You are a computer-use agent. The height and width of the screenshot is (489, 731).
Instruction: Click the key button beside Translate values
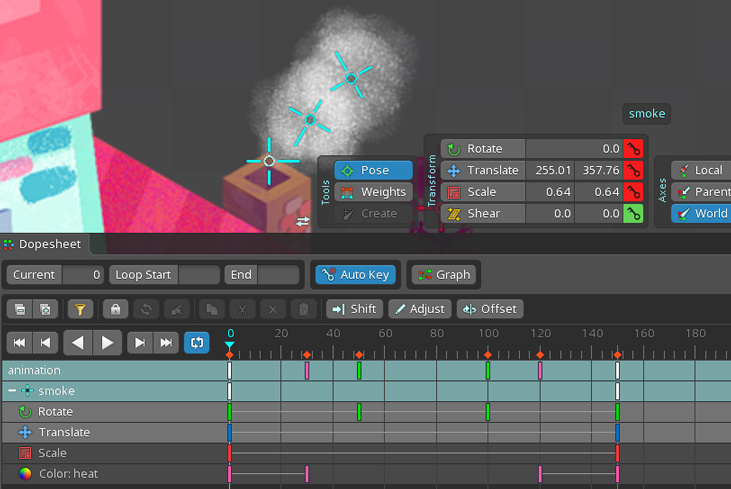click(633, 171)
